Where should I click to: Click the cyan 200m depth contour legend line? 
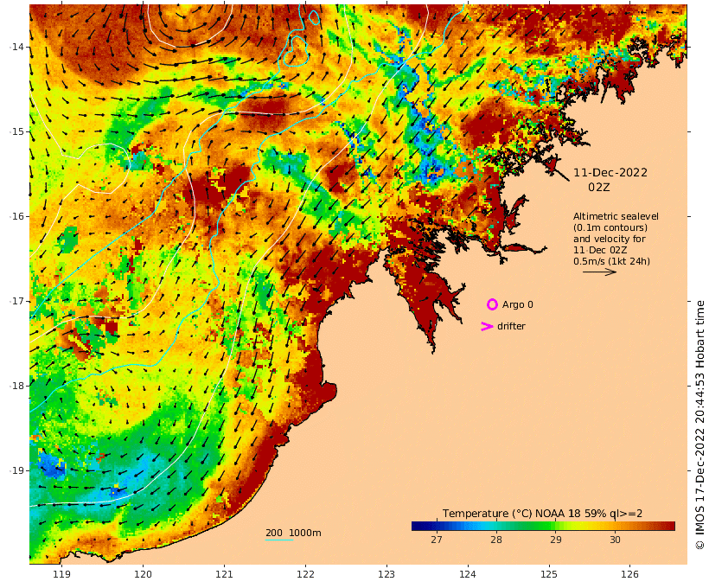click(x=279, y=540)
